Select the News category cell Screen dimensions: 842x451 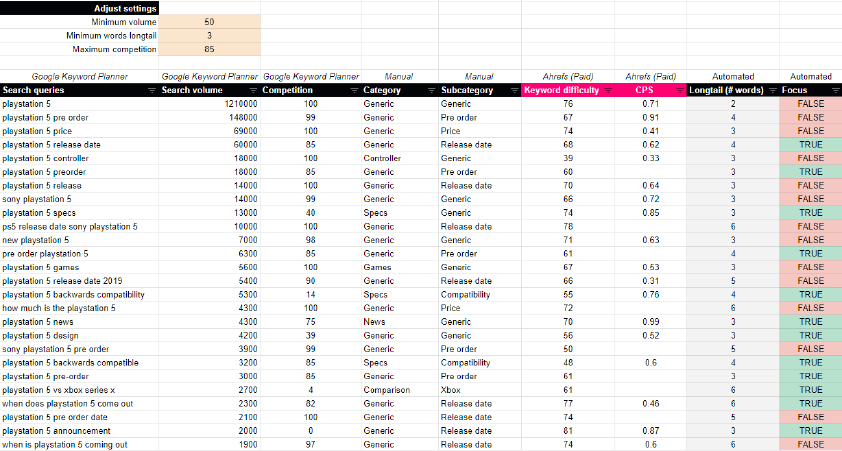(x=400, y=322)
